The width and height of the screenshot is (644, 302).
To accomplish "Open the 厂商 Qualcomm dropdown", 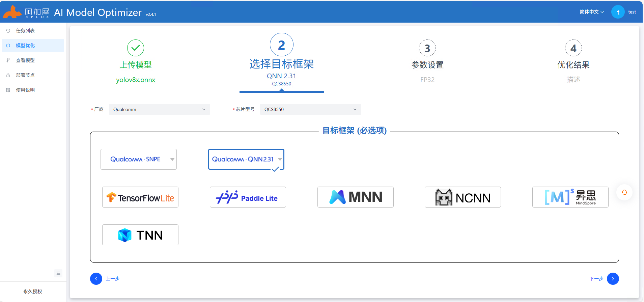I will [x=160, y=109].
